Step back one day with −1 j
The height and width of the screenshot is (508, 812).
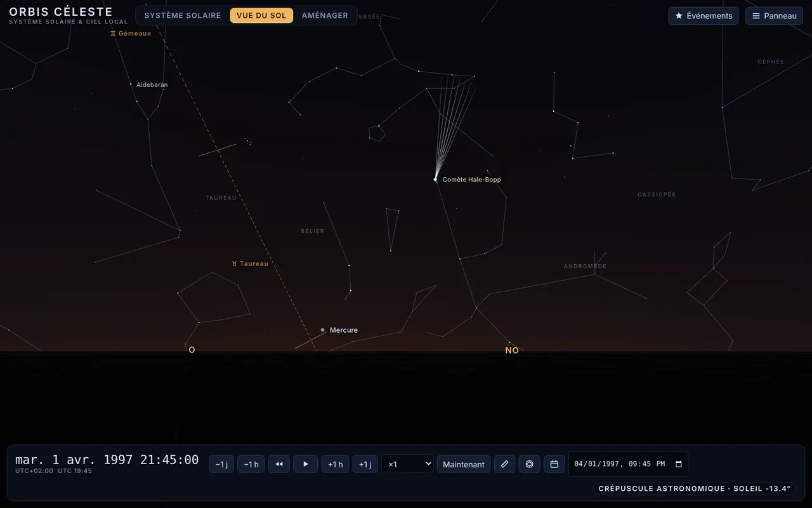221,464
